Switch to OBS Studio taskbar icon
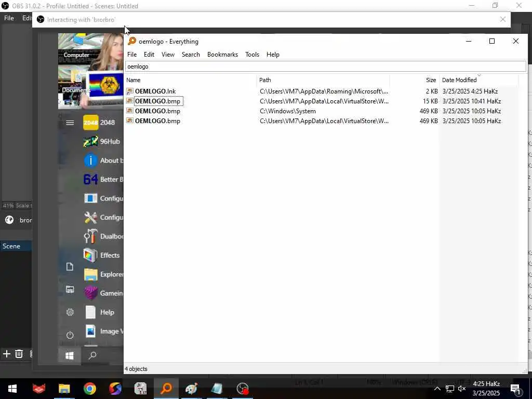 pos(243,389)
